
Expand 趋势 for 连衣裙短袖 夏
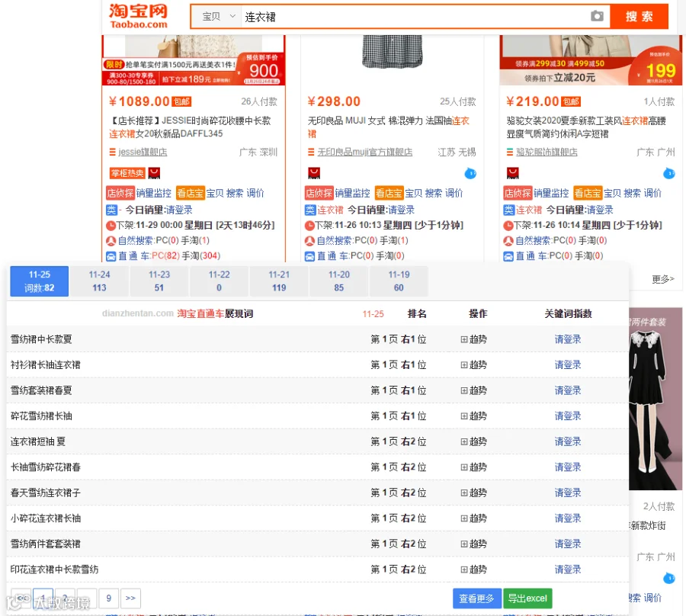click(x=473, y=441)
